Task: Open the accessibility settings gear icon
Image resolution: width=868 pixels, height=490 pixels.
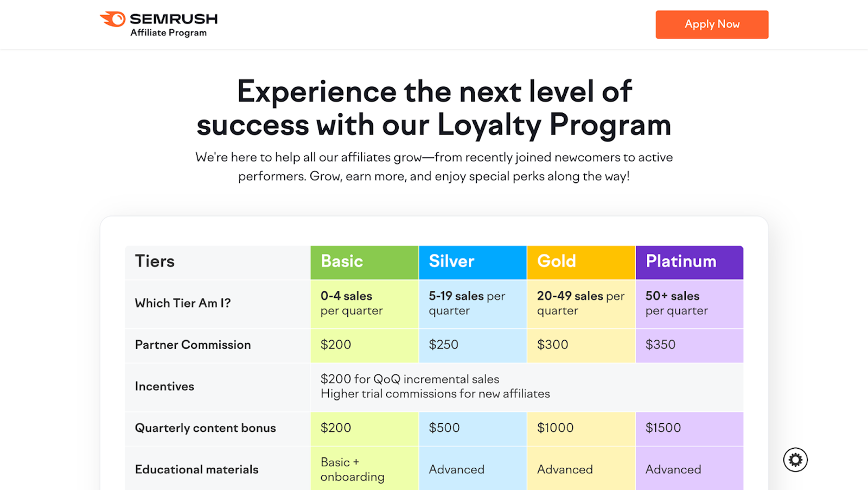Action: coord(795,459)
